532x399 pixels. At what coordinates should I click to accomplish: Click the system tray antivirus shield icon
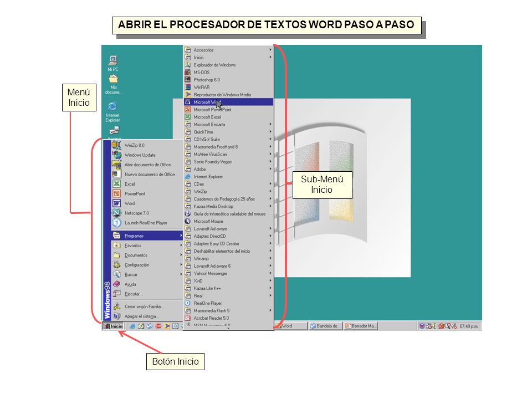pos(422,326)
